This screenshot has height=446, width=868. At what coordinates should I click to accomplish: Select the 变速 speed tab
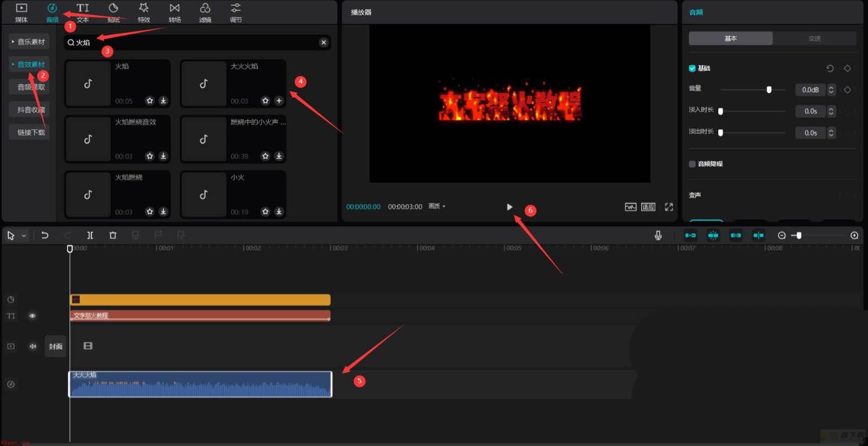[x=814, y=39]
